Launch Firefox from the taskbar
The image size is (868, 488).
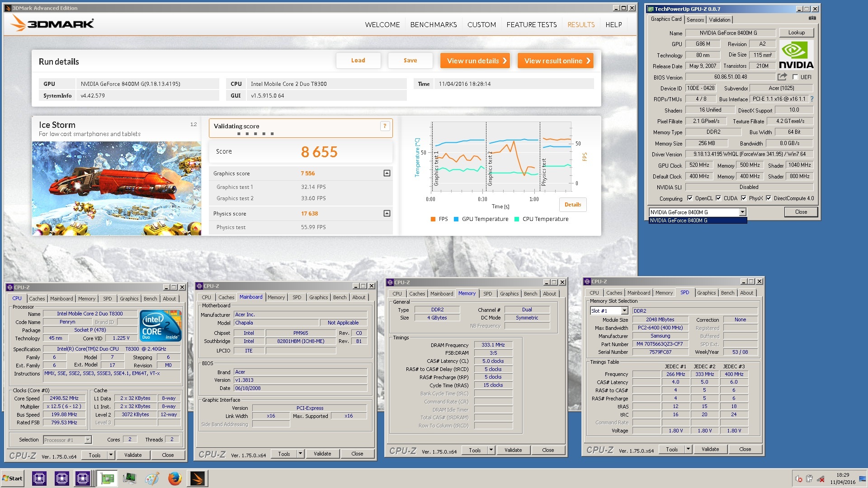(175, 479)
